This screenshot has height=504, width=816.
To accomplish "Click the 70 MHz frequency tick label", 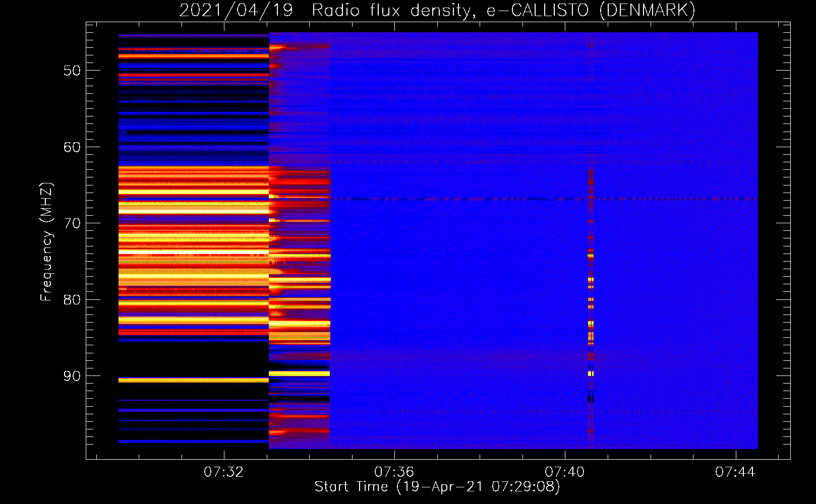I will [72, 223].
